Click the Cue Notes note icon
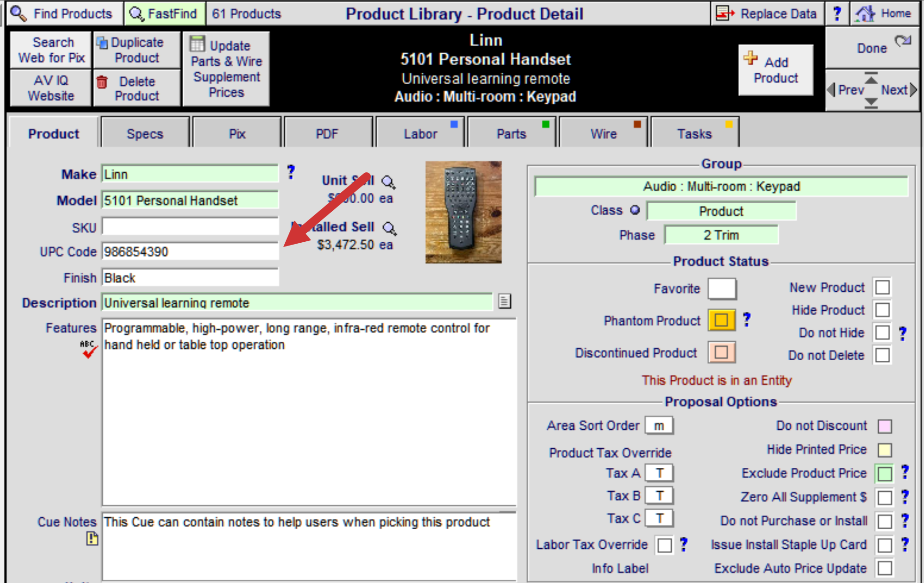 click(92, 538)
